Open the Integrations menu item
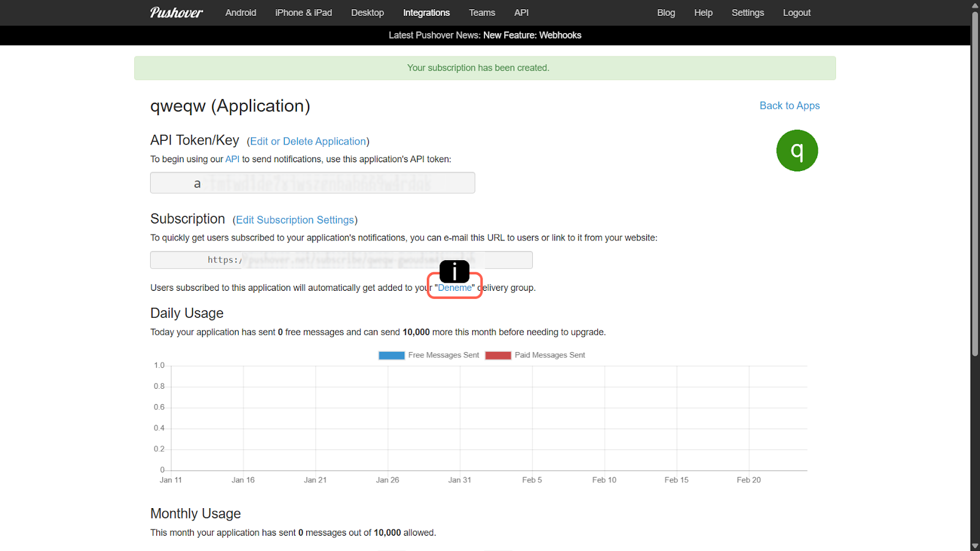Image resolution: width=980 pixels, height=551 pixels. pyautogui.click(x=426, y=13)
